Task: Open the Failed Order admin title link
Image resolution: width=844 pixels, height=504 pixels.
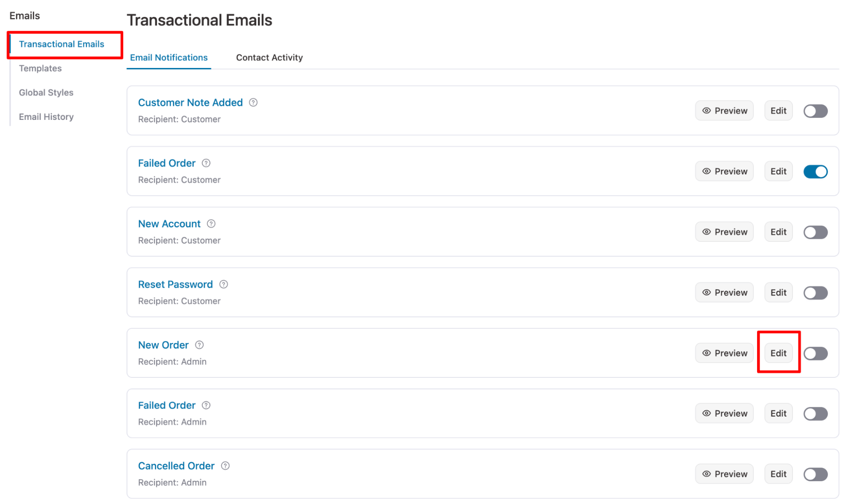Action: [167, 405]
